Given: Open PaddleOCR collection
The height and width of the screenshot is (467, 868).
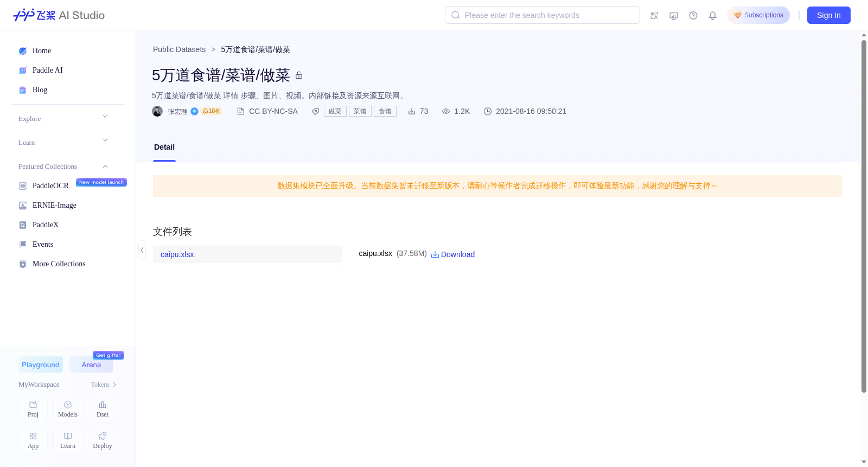Looking at the screenshot, I should [x=50, y=186].
